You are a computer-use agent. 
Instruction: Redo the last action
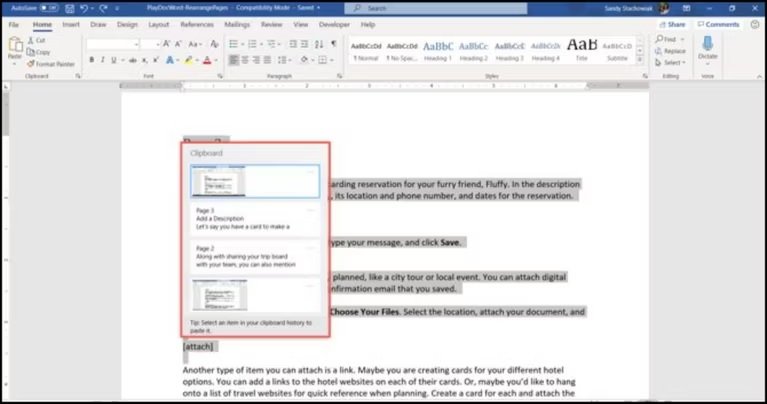(103, 8)
